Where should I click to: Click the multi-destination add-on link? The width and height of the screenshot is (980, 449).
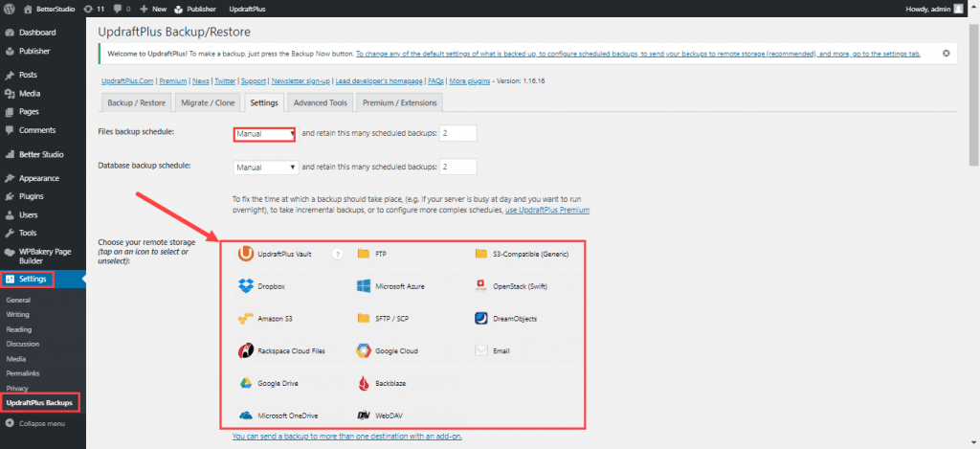point(346,436)
